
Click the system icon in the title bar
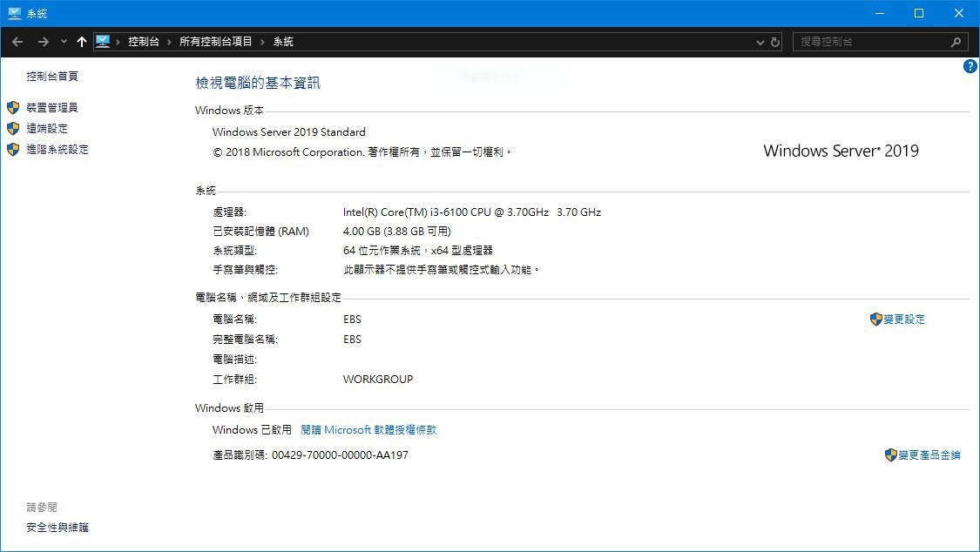click(x=15, y=13)
